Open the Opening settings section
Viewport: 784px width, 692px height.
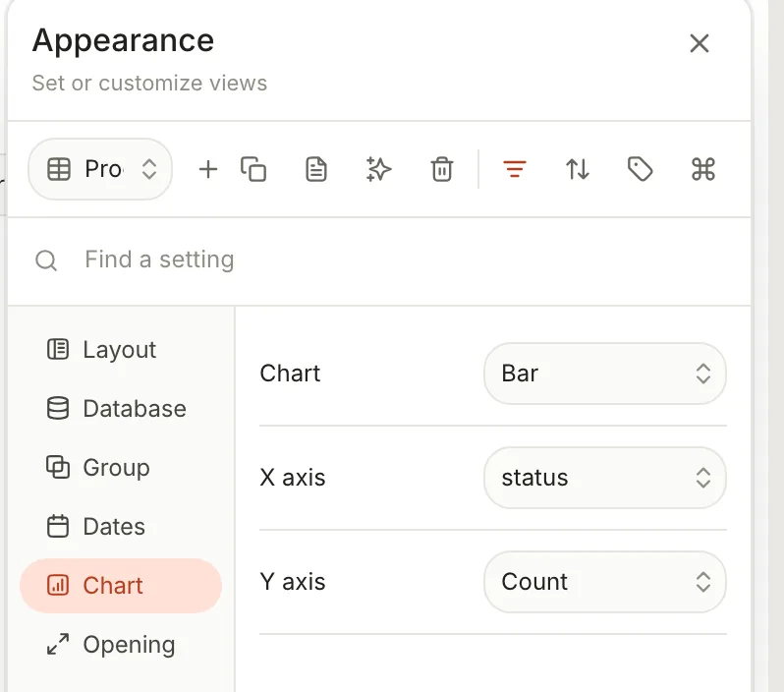(121, 645)
